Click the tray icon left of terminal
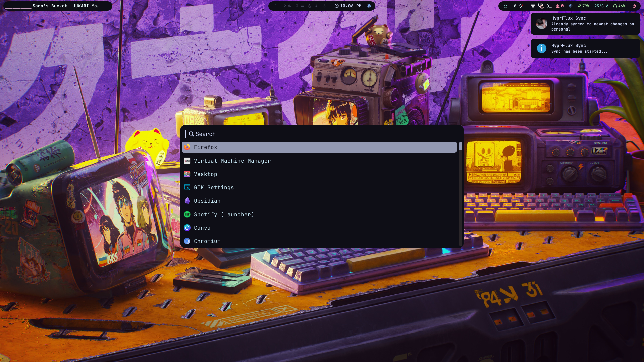This screenshot has width=644, height=362. tap(541, 6)
